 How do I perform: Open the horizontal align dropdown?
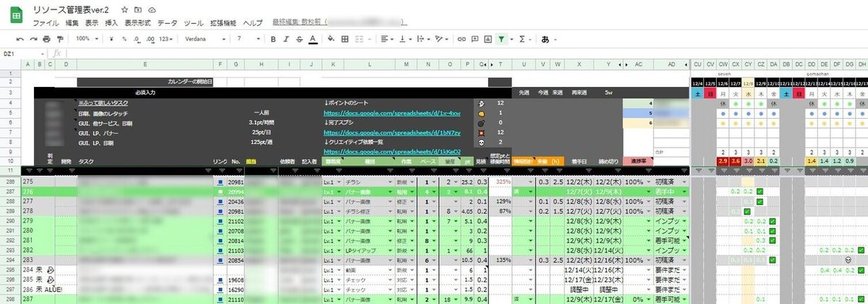pos(387,38)
